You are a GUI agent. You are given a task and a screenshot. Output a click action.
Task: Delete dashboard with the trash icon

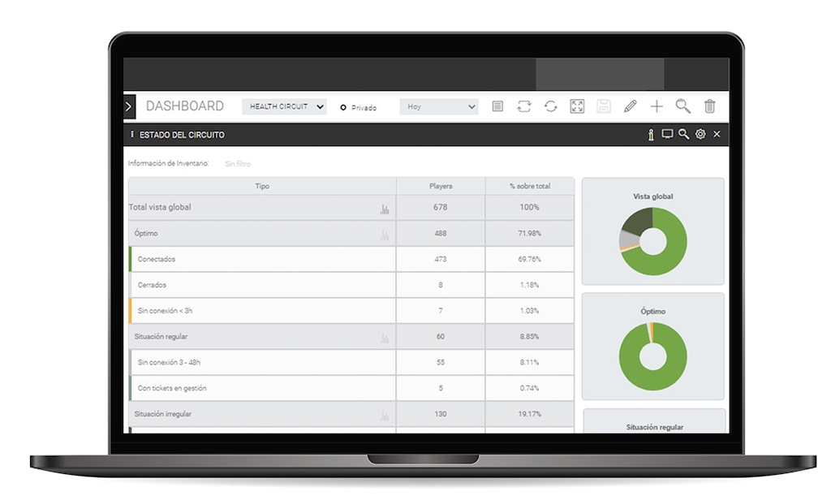[x=710, y=106]
